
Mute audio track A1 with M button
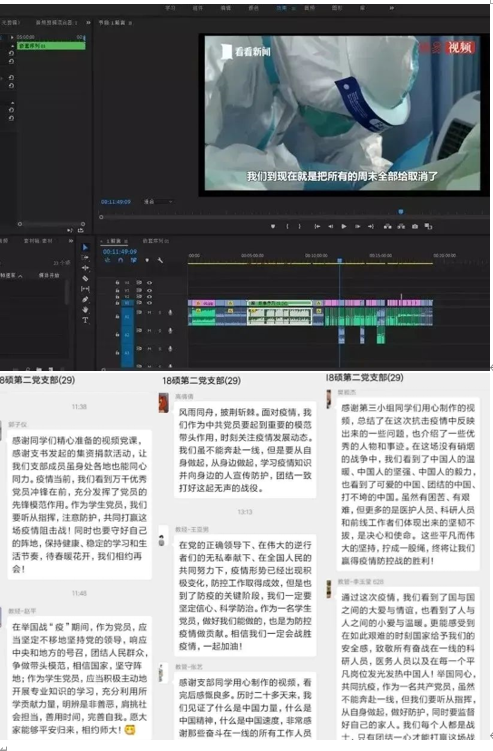pos(149,312)
